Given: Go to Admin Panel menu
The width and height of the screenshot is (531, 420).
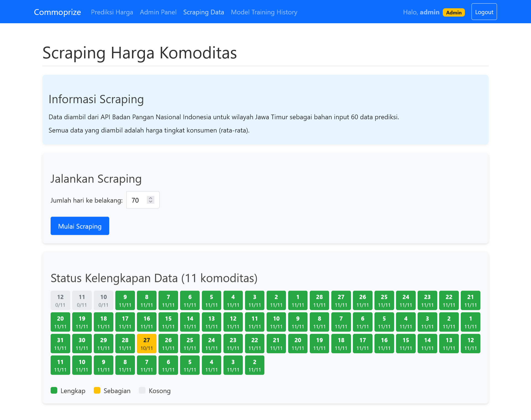Looking at the screenshot, I should (x=158, y=12).
